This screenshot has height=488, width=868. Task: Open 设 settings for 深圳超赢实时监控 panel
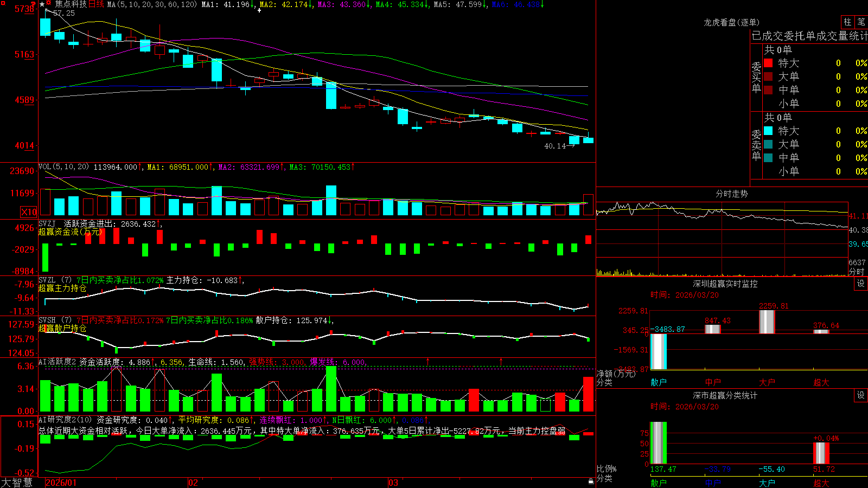pyautogui.click(x=861, y=284)
